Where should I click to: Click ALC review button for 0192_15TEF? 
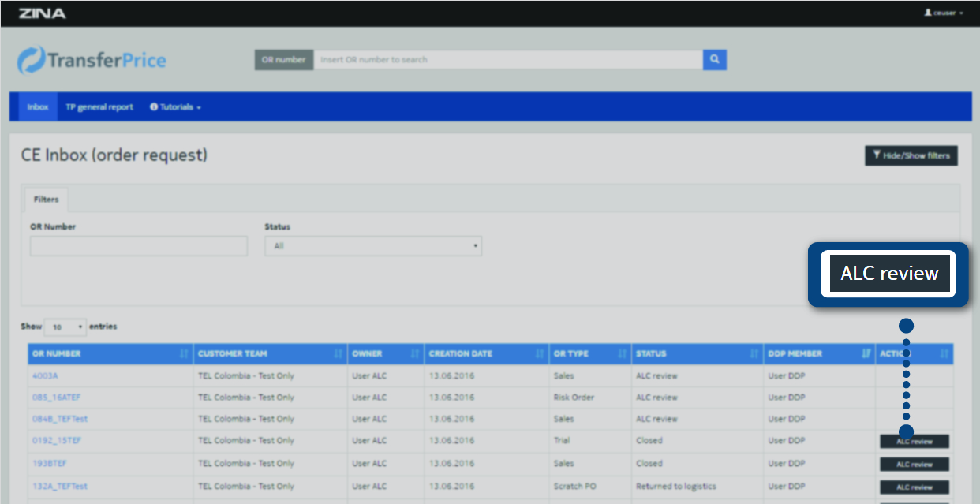pos(915,442)
